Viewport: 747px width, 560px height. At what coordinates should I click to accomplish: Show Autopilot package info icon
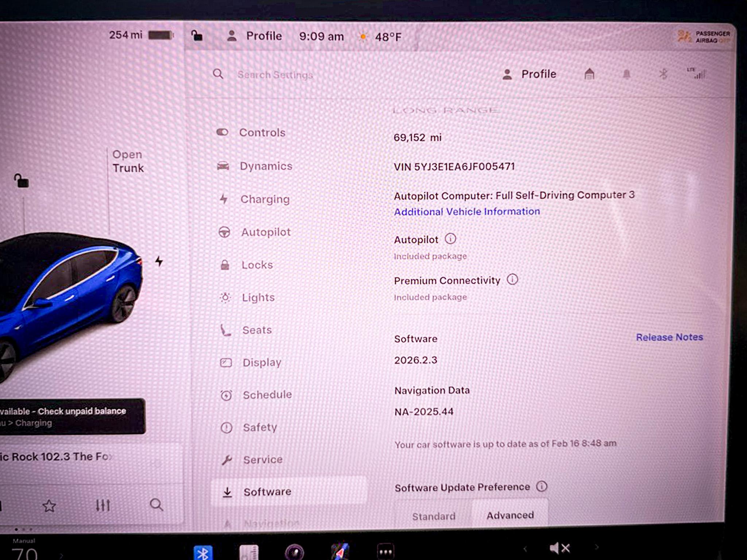[x=450, y=239]
